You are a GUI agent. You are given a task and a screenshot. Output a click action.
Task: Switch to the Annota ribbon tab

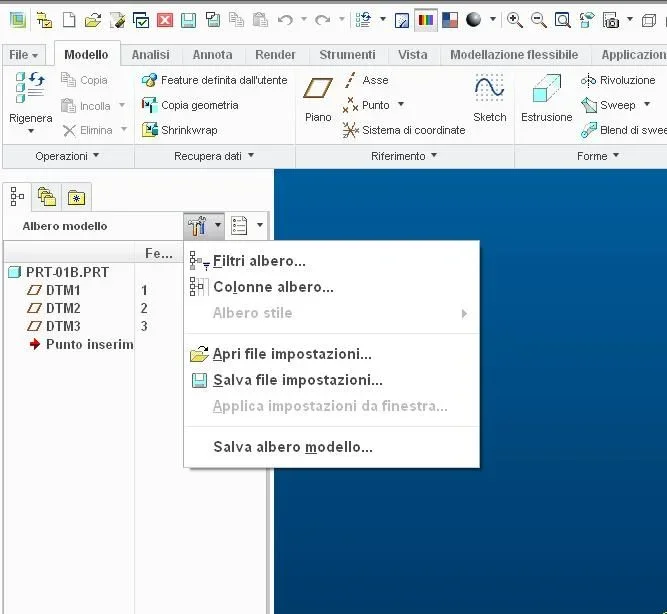click(x=212, y=55)
